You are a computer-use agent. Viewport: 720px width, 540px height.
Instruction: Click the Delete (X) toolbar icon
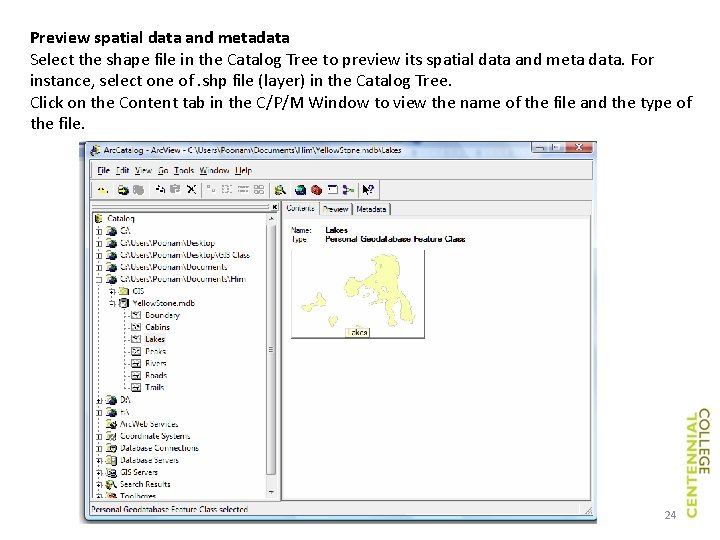tap(191, 189)
